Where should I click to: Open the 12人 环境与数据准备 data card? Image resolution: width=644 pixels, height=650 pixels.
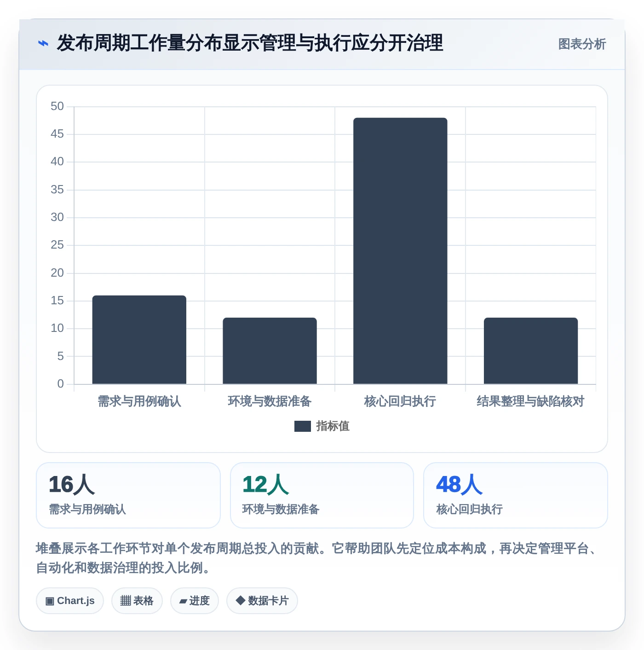click(x=322, y=495)
